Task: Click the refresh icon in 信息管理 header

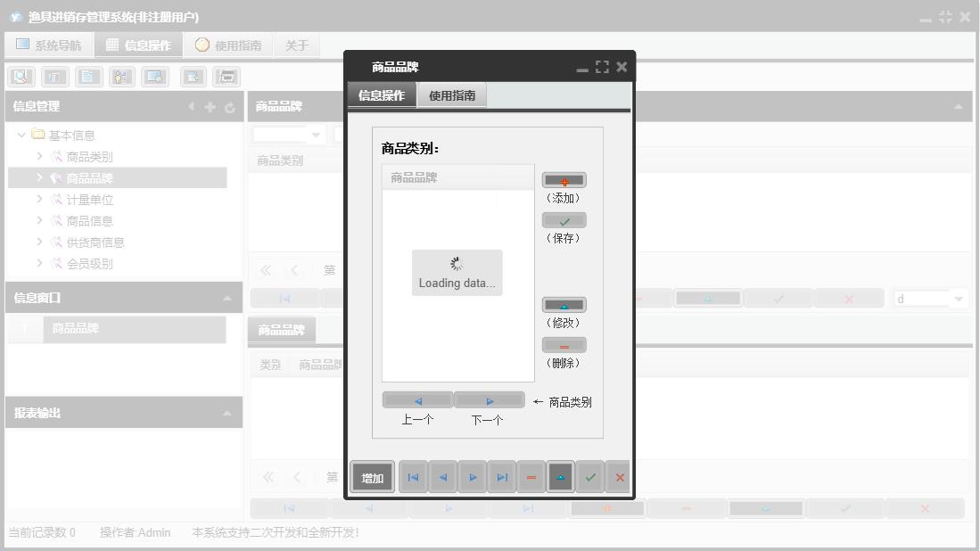Action: pos(230,108)
